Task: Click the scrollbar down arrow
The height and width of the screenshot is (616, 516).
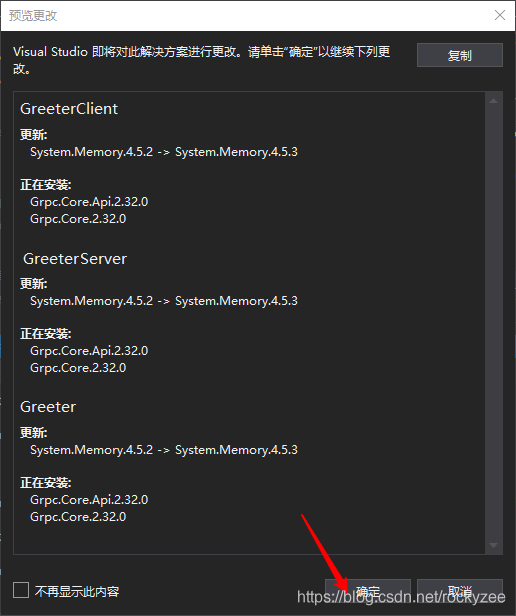Action: click(494, 545)
